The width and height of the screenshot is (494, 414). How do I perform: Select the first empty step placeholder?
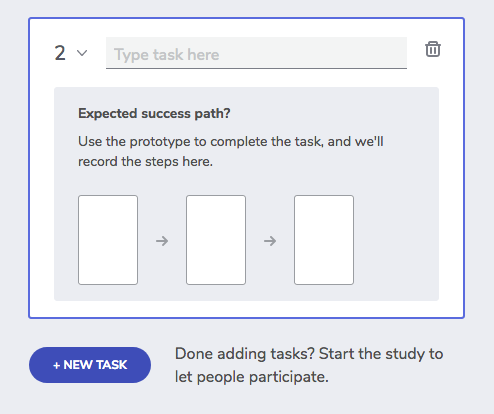[x=108, y=240]
